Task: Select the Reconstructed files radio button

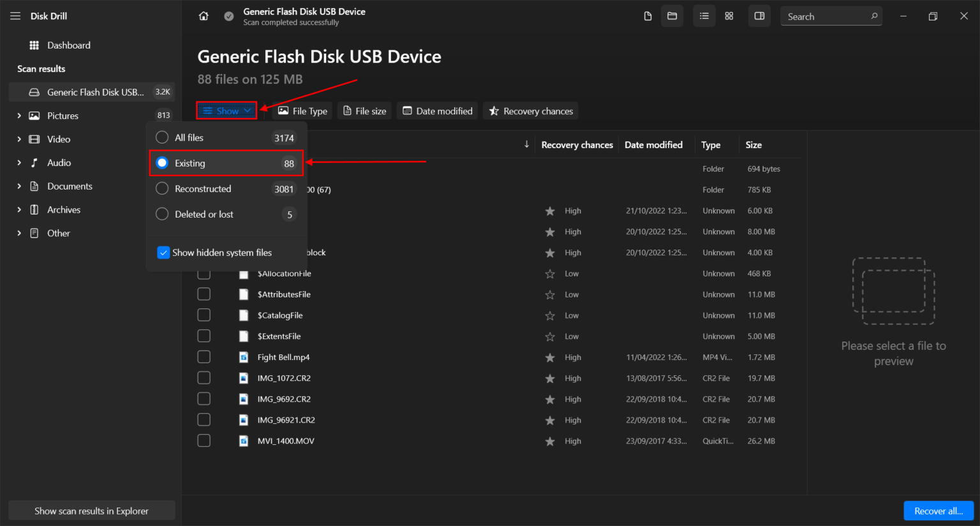Action: (161, 188)
